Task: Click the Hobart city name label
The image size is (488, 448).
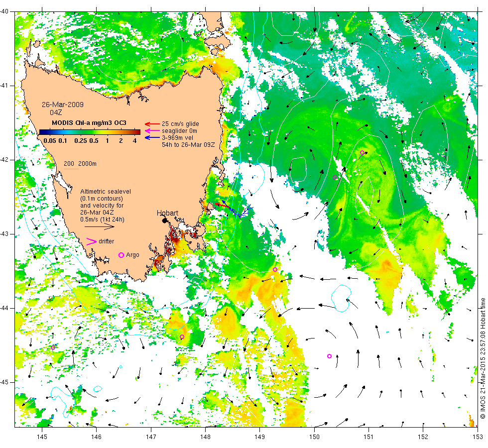Action: (167, 213)
